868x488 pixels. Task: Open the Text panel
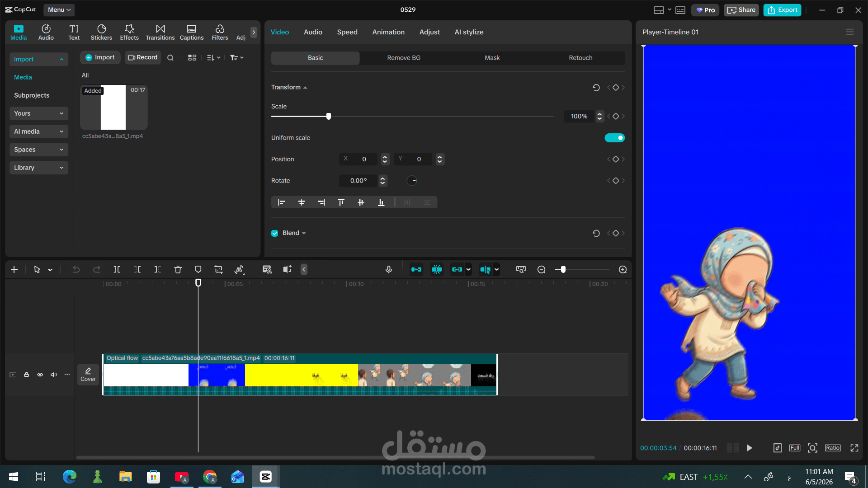[x=74, y=32]
